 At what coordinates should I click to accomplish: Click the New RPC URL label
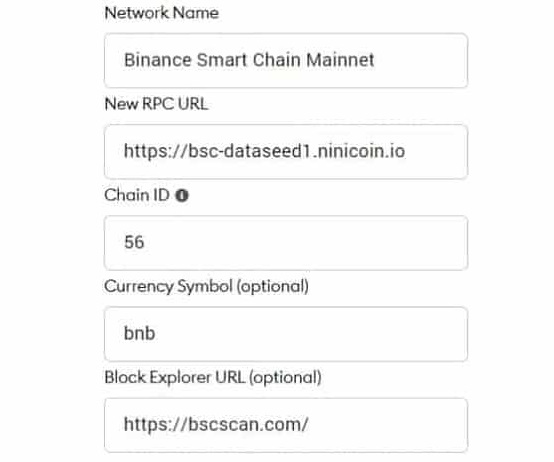coord(156,104)
